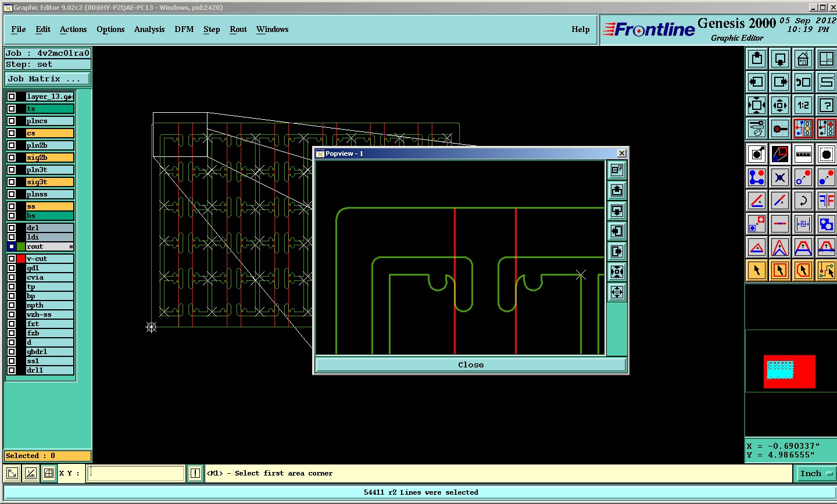Click the red v-cut layer color swatch

click(x=21, y=259)
